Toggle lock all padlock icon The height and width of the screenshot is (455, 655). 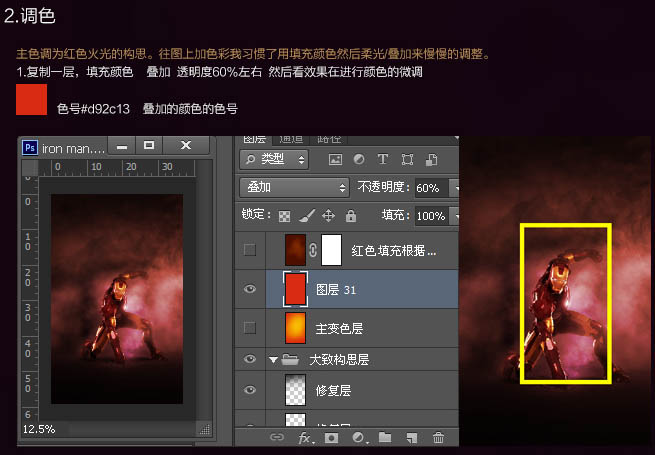(x=351, y=216)
